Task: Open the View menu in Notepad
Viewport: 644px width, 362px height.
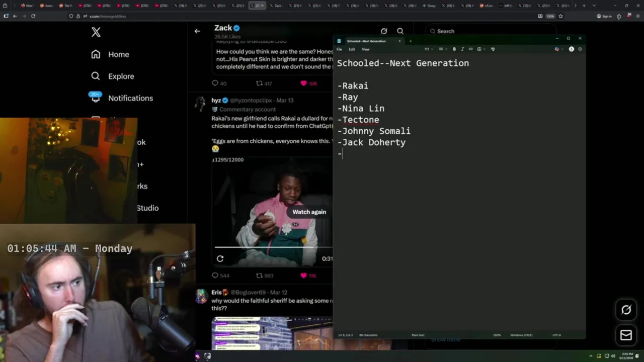Action: click(366, 49)
